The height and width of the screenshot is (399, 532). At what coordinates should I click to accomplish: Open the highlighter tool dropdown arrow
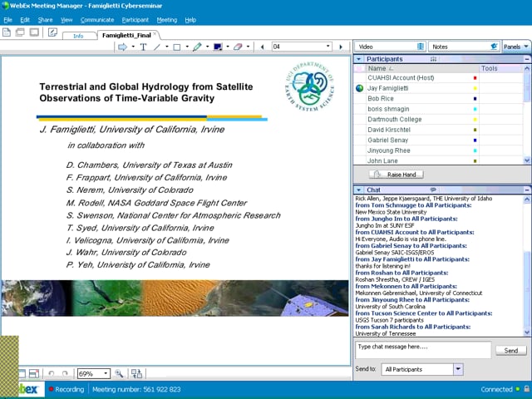[x=207, y=47]
